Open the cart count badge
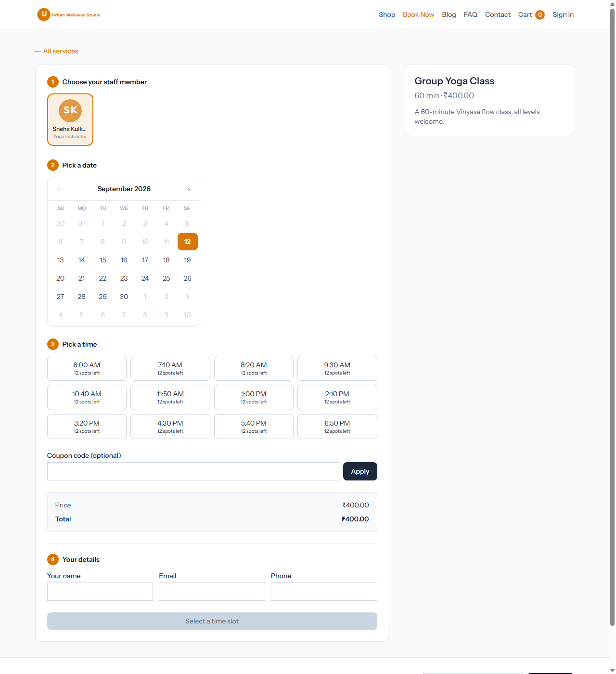616x674 pixels. 540,15
